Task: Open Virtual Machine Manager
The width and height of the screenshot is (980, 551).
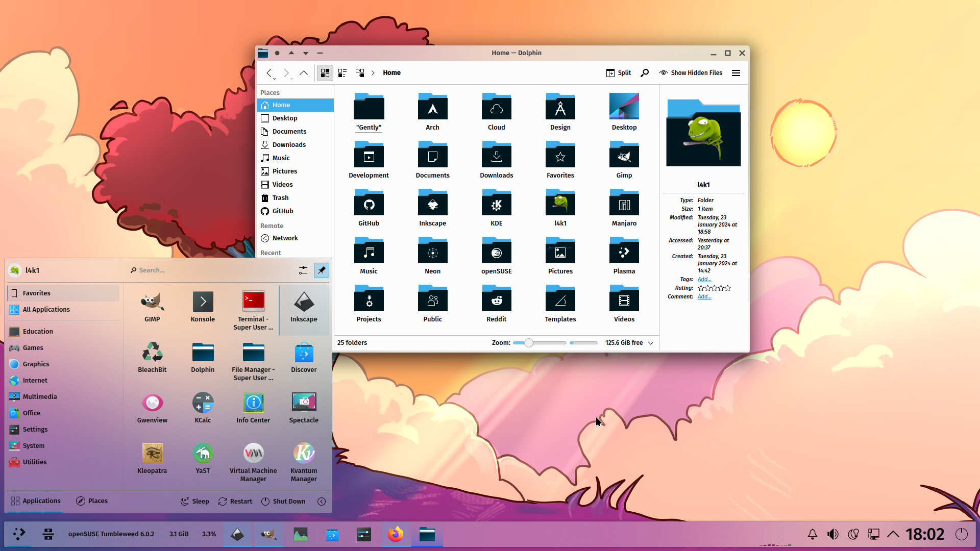Action: pyautogui.click(x=253, y=462)
